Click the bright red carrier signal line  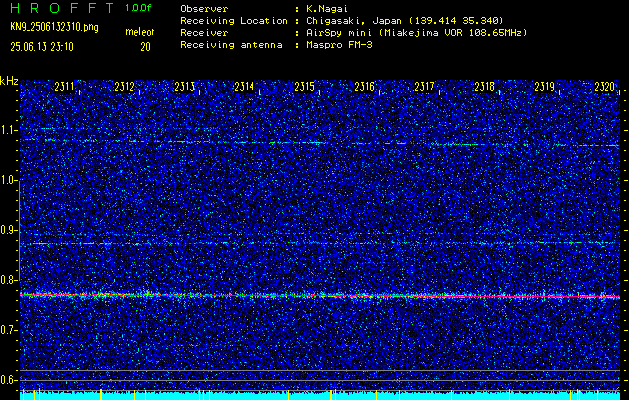pos(320,296)
